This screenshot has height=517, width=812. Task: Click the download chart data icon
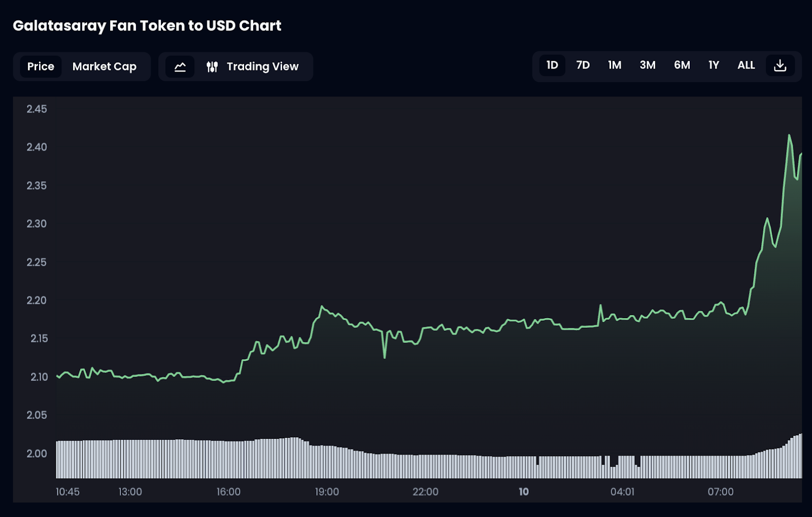point(780,65)
